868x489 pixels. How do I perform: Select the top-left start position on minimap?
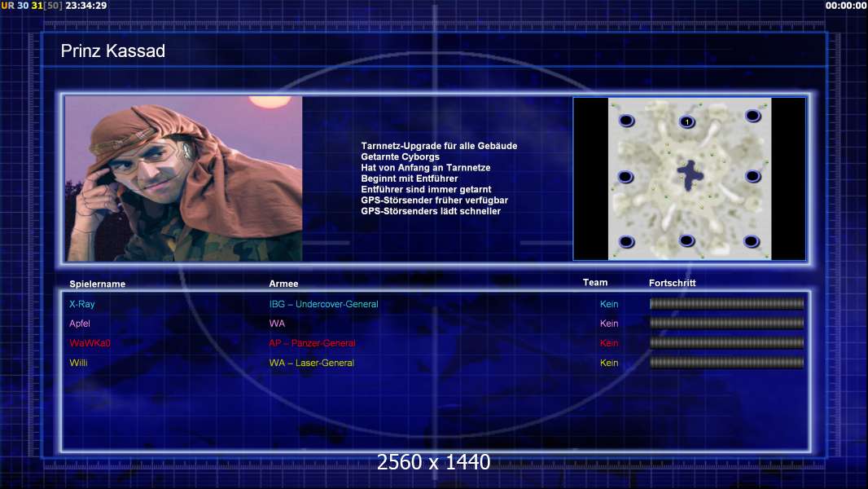click(626, 121)
